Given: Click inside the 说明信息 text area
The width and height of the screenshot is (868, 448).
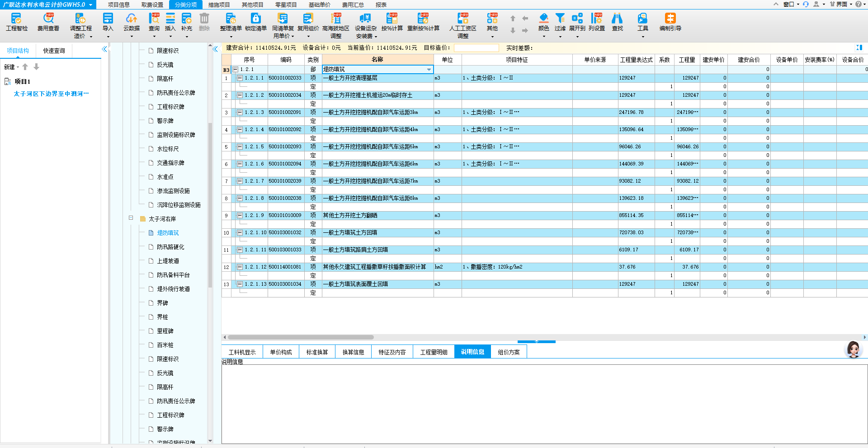Looking at the screenshot, I should tap(544, 404).
